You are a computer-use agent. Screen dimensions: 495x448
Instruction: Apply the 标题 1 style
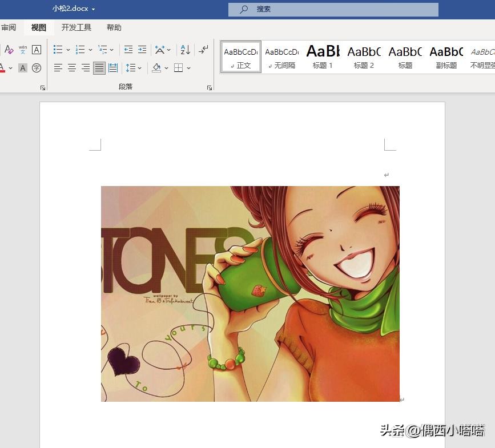click(x=323, y=57)
